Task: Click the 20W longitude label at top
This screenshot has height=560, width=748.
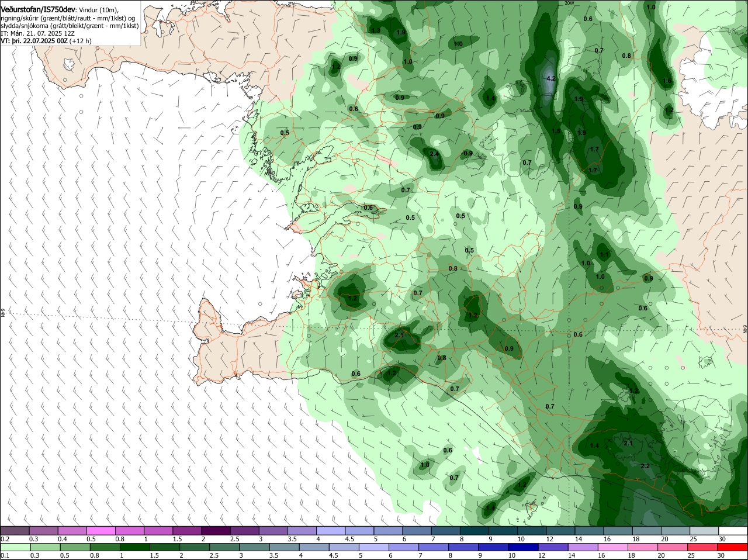Action: click(570, 3)
